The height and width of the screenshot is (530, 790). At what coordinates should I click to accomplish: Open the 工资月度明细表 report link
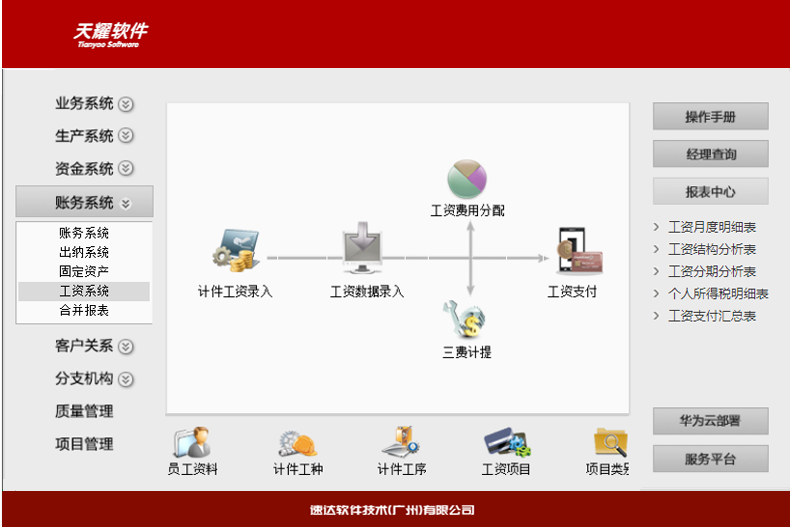[712, 227]
